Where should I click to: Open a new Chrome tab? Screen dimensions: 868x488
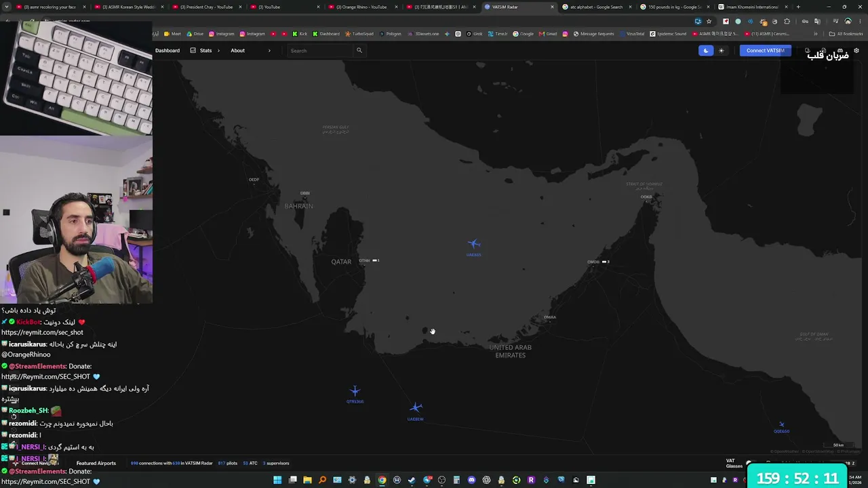click(x=798, y=7)
